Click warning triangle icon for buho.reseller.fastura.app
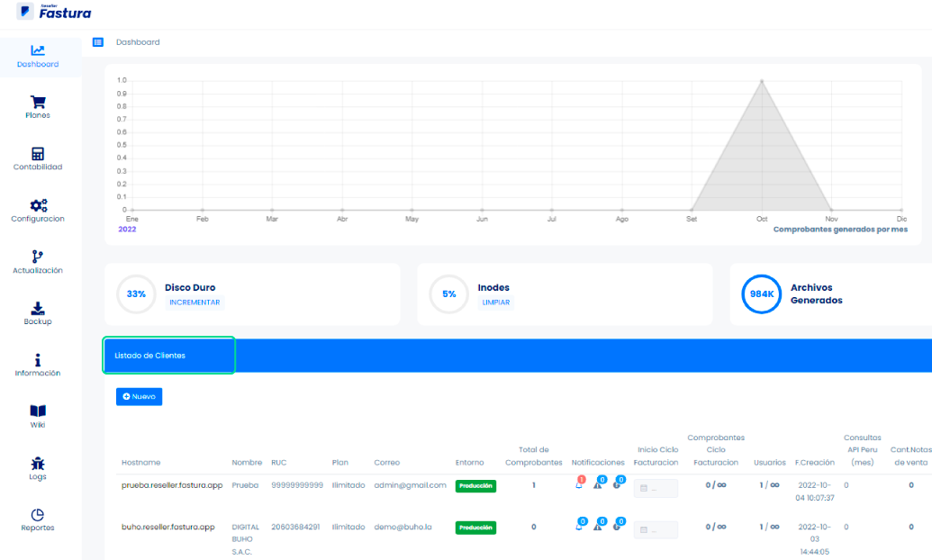The image size is (932, 560). [597, 527]
